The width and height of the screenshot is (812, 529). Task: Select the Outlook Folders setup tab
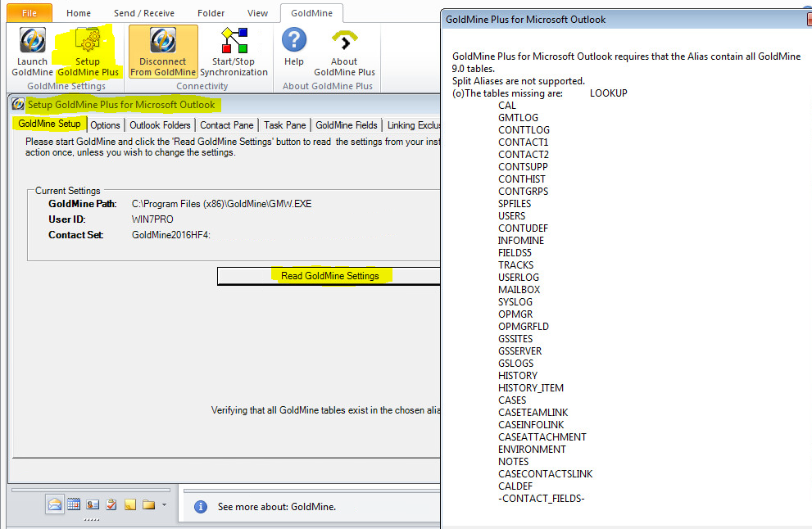point(161,125)
